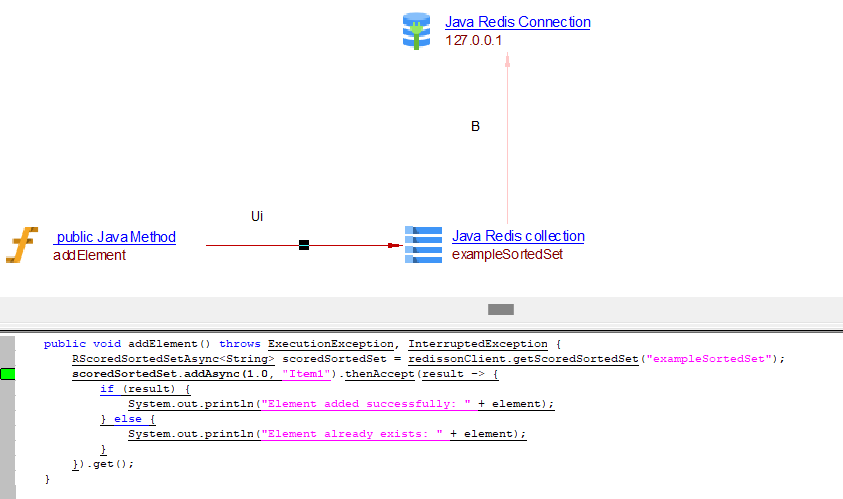Click the green bookmark marker in code gutter
Viewport: 843px width, 499px height.
coord(8,374)
